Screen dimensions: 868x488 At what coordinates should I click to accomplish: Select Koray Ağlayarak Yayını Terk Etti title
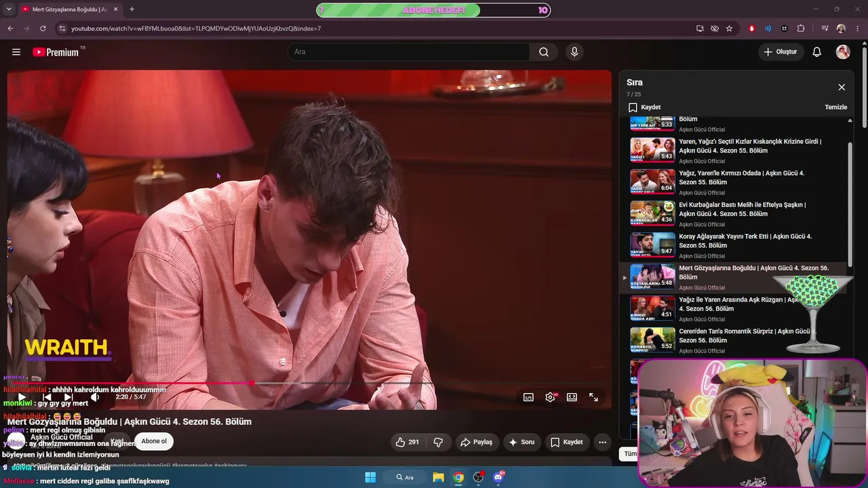[x=745, y=241]
